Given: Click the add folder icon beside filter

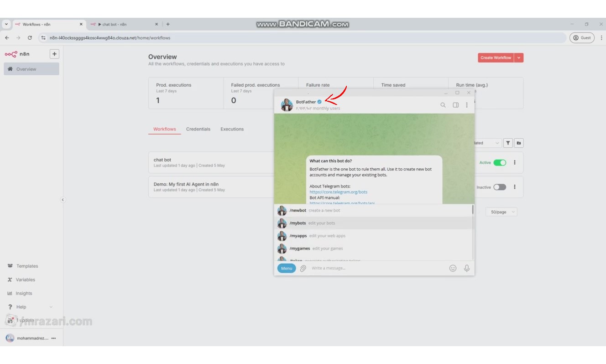Looking at the screenshot, I should click(x=519, y=143).
